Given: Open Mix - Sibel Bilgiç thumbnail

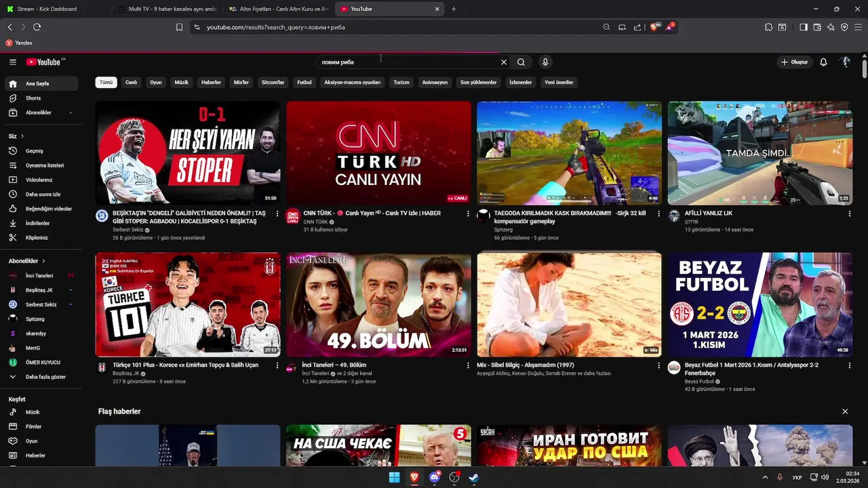Looking at the screenshot, I should pos(569,305).
